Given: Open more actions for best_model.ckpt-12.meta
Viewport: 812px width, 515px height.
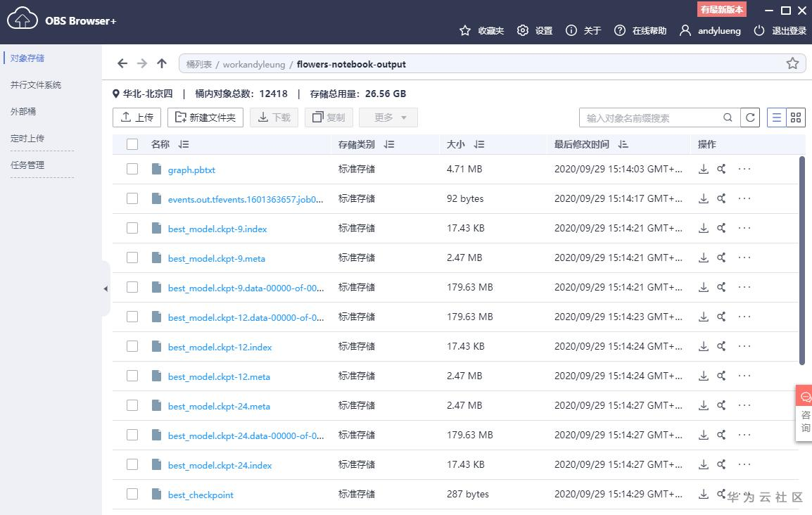Looking at the screenshot, I should (x=744, y=376).
